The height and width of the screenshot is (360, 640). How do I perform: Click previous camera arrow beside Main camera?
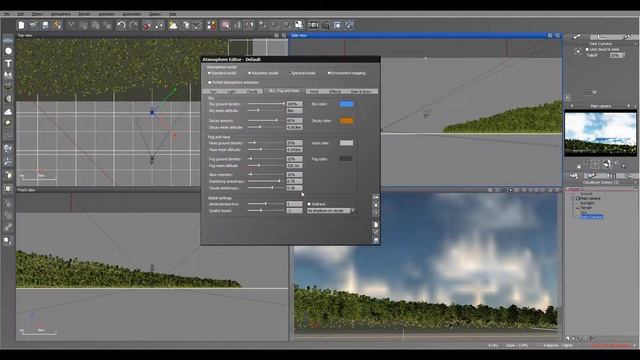[x=571, y=106]
